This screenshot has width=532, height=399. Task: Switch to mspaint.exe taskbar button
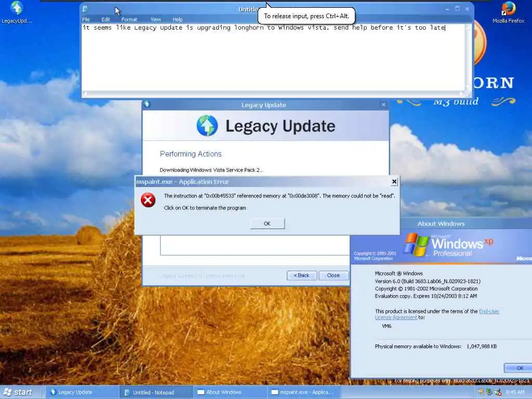303,392
